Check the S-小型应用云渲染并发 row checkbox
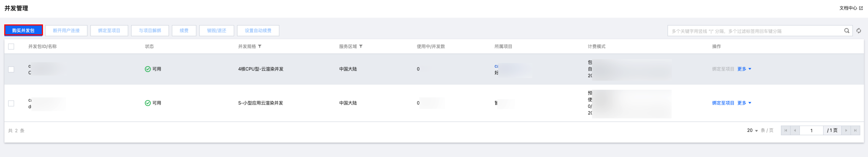The height and width of the screenshot is (157, 868). coord(11,103)
